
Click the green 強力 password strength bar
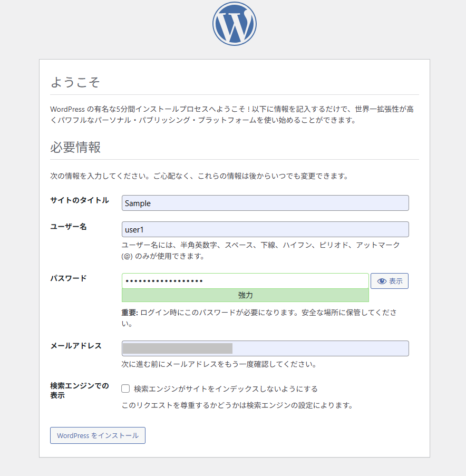click(x=245, y=295)
